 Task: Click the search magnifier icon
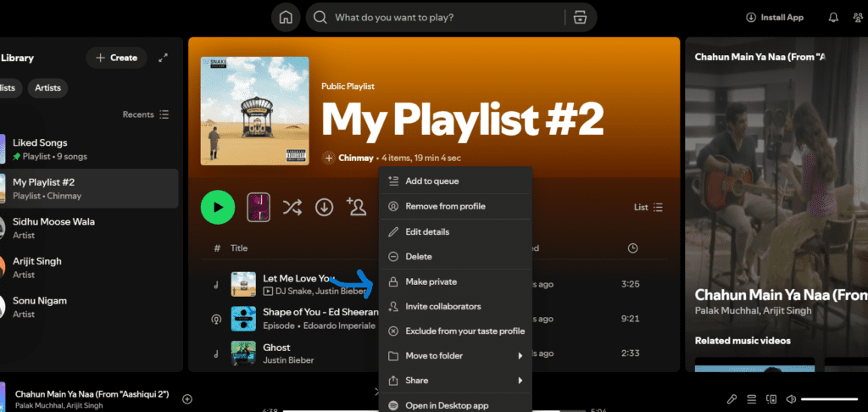(320, 17)
